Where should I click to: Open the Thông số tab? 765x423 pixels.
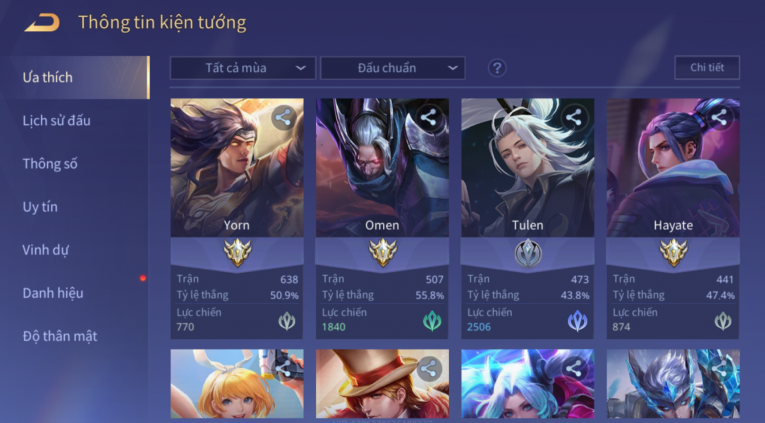[x=50, y=164]
